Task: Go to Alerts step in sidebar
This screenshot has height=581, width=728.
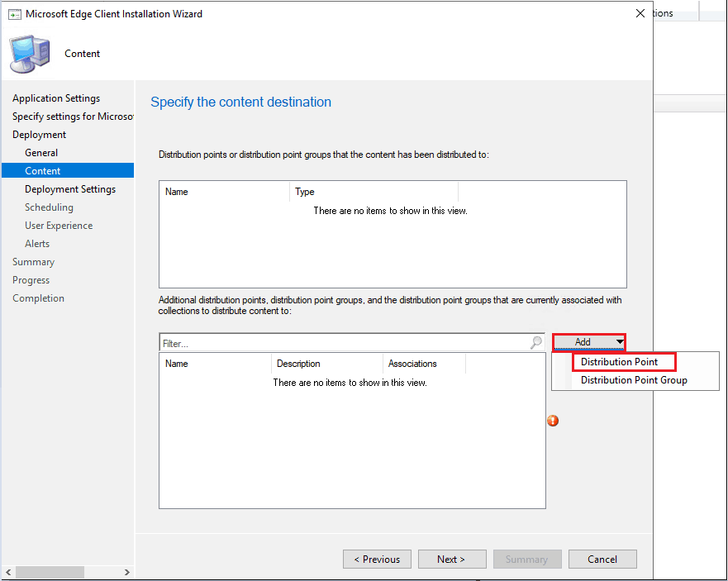Action: click(37, 243)
